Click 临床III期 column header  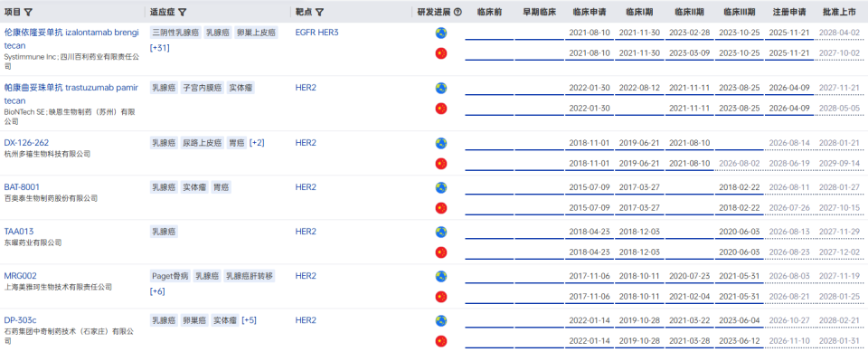click(x=739, y=12)
